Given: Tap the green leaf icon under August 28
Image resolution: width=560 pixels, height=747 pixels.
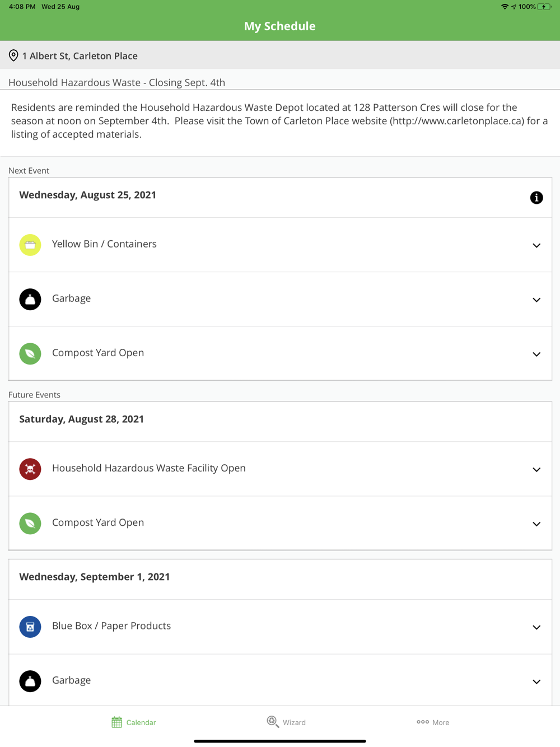Looking at the screenshot, I should tap(30, 523).
